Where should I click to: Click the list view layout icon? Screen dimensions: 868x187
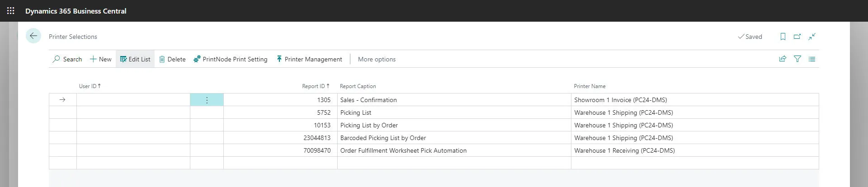[x=812, y=59]
